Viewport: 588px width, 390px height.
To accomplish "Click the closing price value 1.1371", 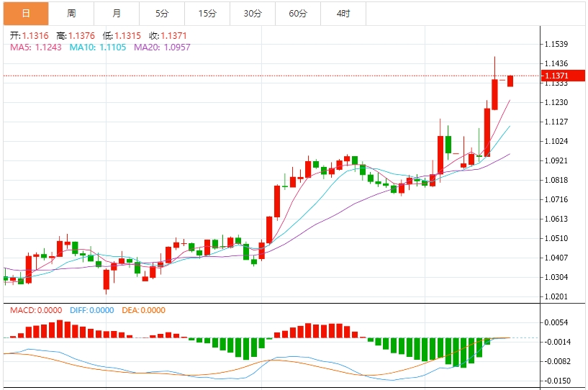I will click(x=173, y=36).
